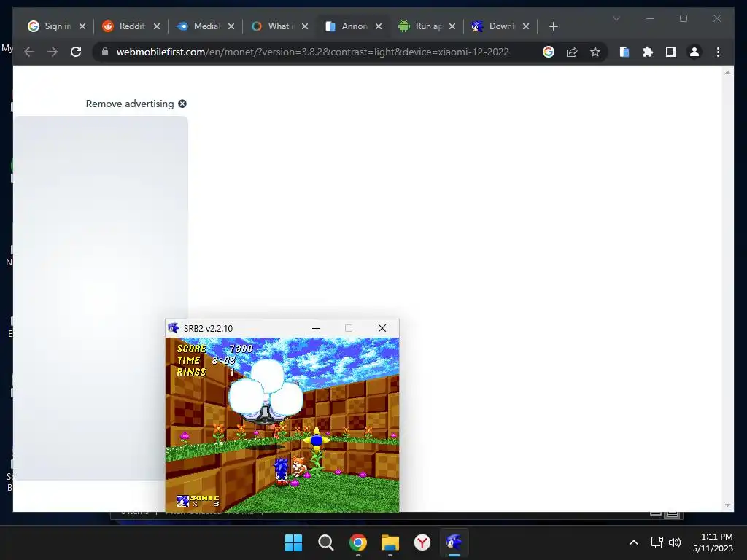The height and width of the screenshot is (560, 747).
Task: Open the profile avatar menu
Action: point(694,52)
